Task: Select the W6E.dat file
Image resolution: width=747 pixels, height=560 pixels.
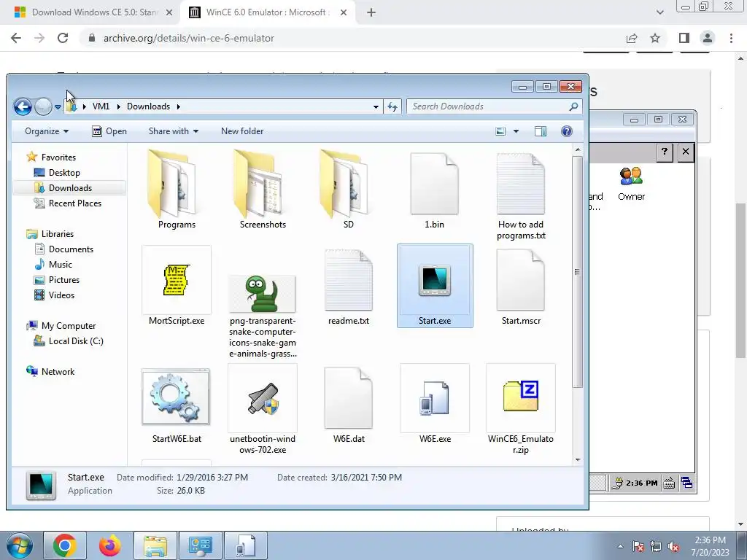Action: [x=348, y=405]
